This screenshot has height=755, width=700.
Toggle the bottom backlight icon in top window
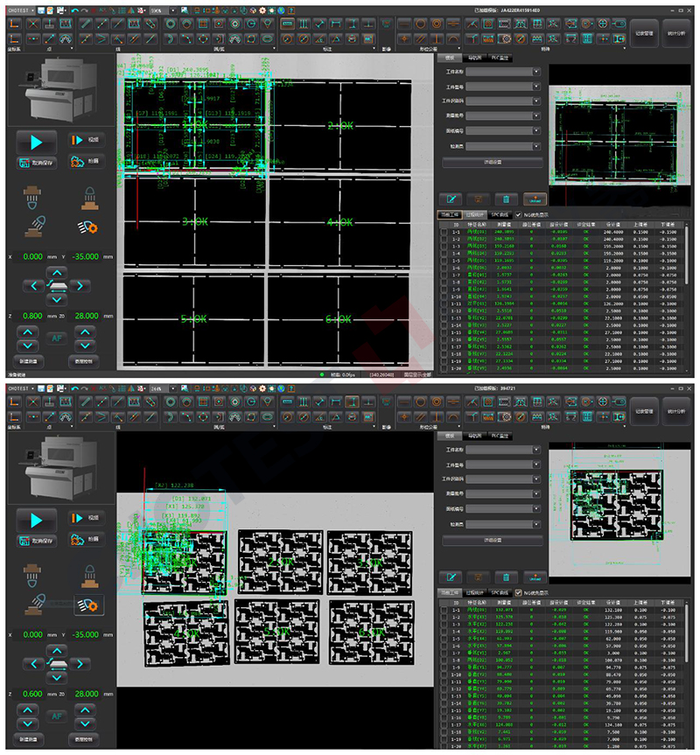click(89, 199)
